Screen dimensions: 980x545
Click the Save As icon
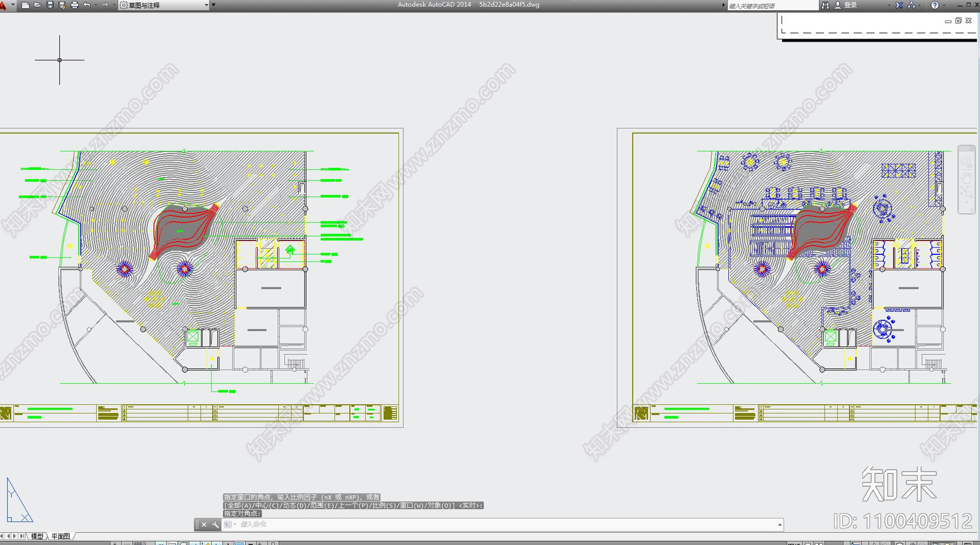tap(62, 5)
